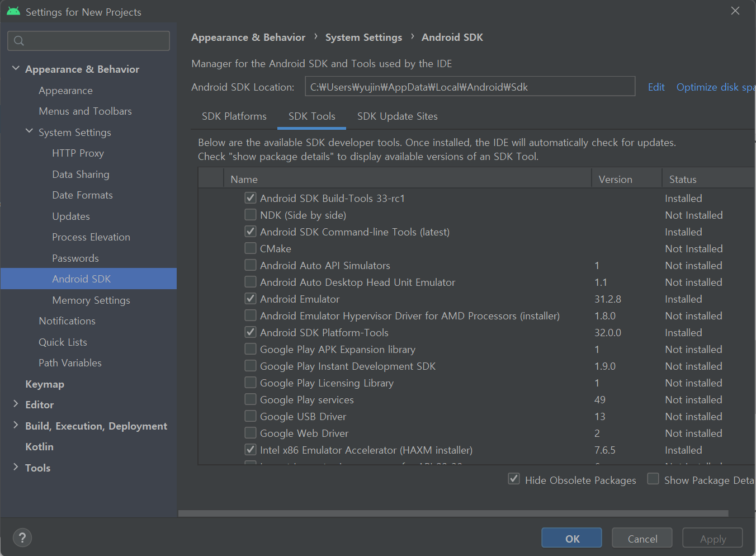Uncheck Intel x86 Emulator Accelerator (HAXM installer)
This screenshot has width=756, height=556.
tap(251, 450)
